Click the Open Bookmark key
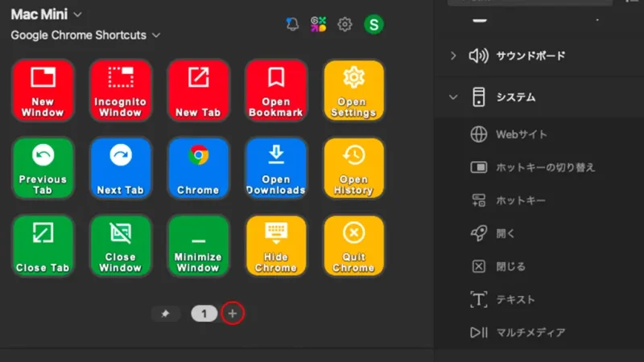The width and height of the screenshot is (644, 362). pos(276,90)
